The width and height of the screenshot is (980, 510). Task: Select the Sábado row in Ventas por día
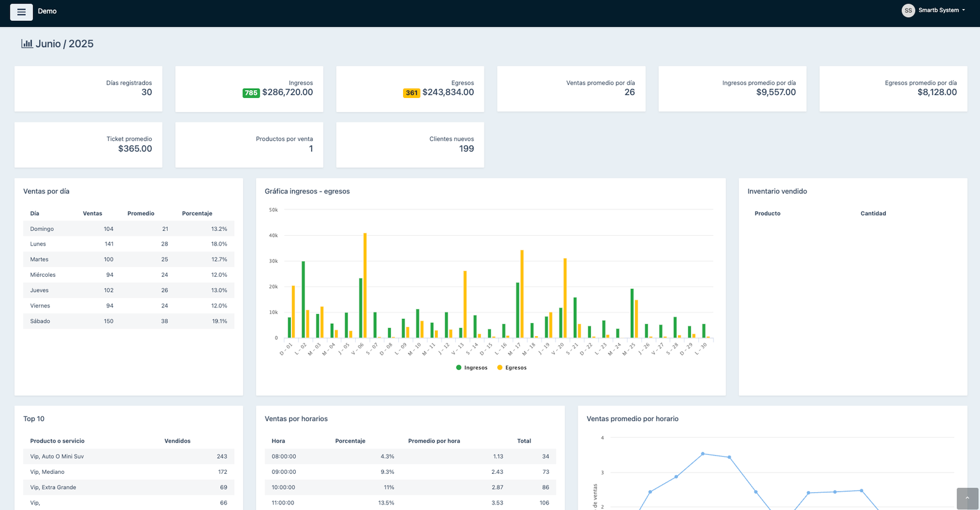[x=129, y=321]
